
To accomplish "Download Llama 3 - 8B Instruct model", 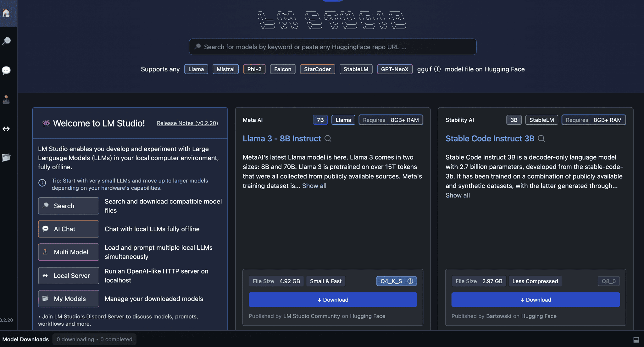I will pyautogui.click(x=333, y=300).
